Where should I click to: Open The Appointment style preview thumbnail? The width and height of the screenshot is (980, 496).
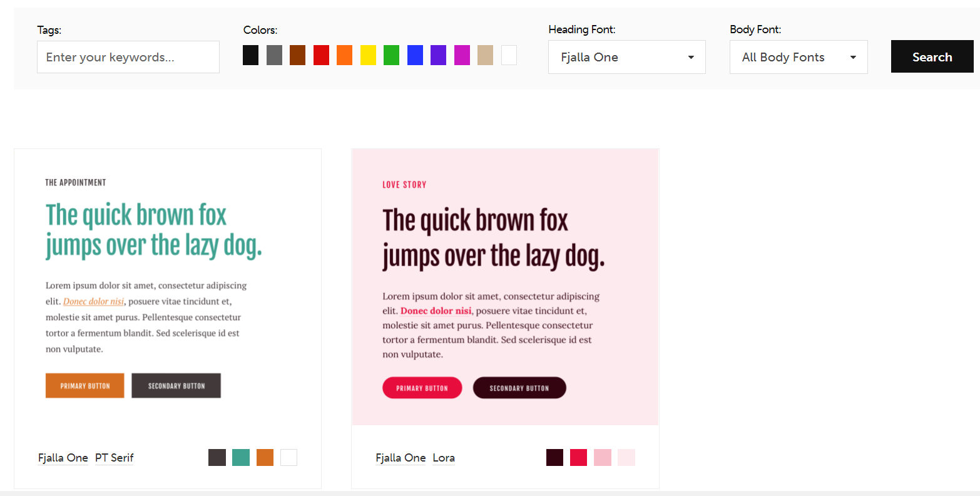pos(167,288)
